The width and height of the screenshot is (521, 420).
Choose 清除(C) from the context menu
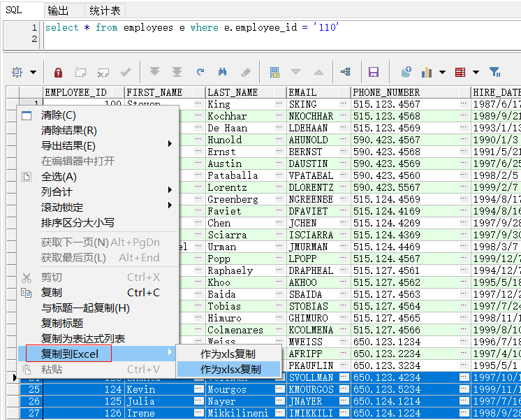(96, 115)
